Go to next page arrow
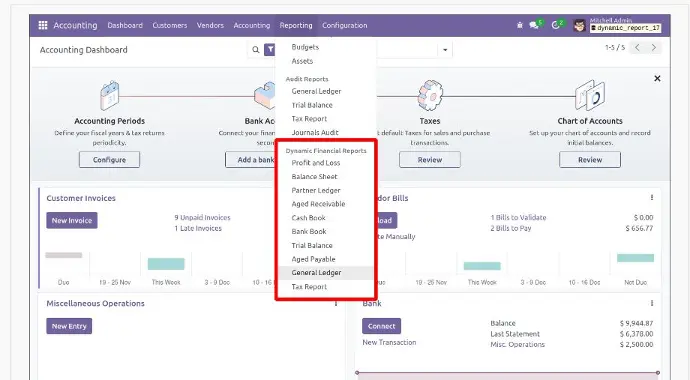Viewport: 690px width, 380px height. point(654,48)
